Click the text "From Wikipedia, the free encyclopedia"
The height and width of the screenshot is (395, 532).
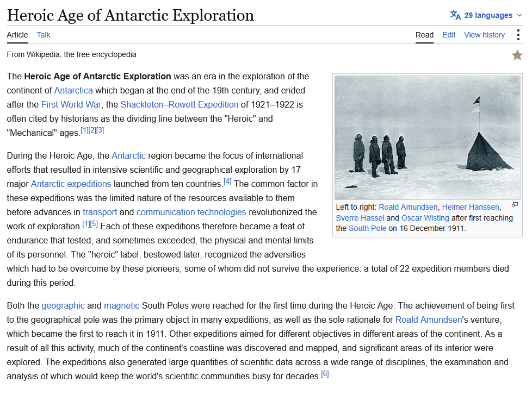coord(72,54)
